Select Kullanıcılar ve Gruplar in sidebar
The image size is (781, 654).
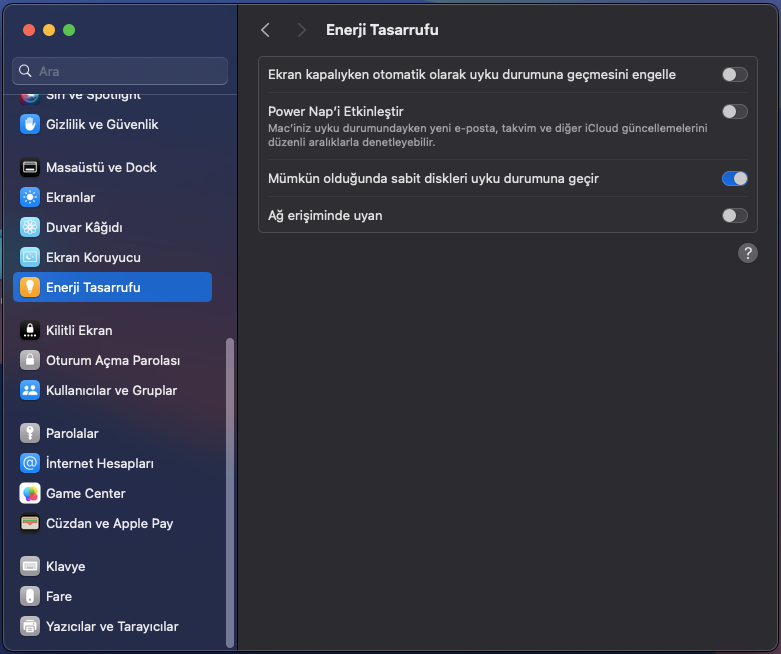click(x=111, y=391)
